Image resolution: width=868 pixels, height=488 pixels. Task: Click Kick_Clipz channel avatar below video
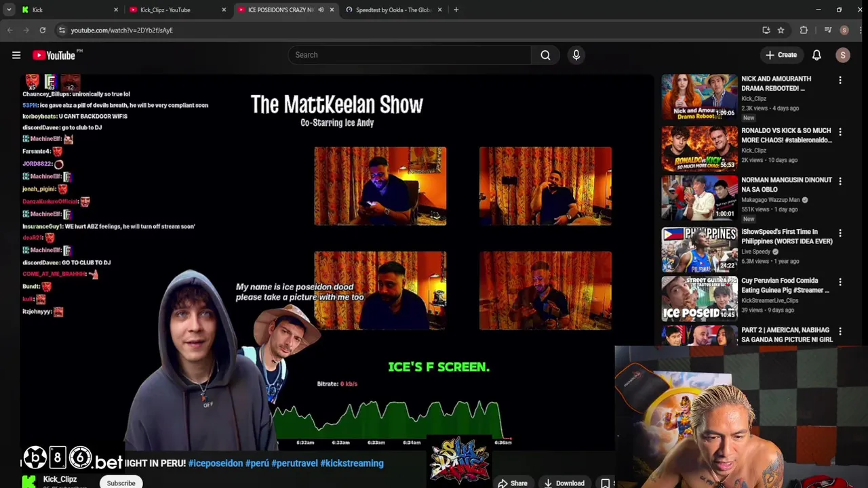28,481
